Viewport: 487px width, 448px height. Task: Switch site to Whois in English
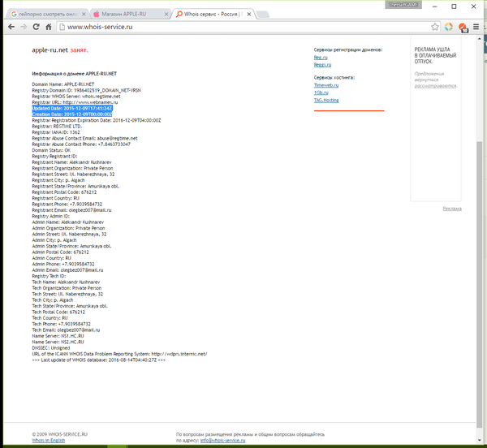(50, 440)
